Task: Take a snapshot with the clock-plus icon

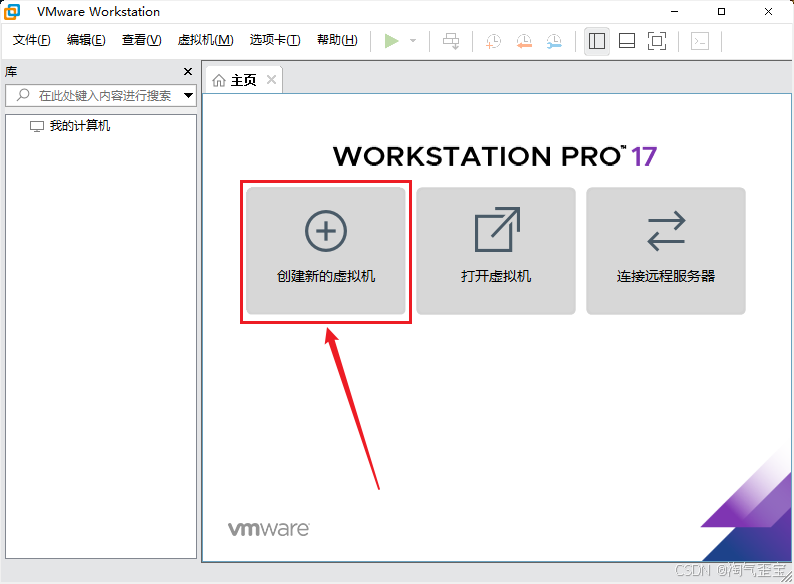Action: tap(493, 41)
